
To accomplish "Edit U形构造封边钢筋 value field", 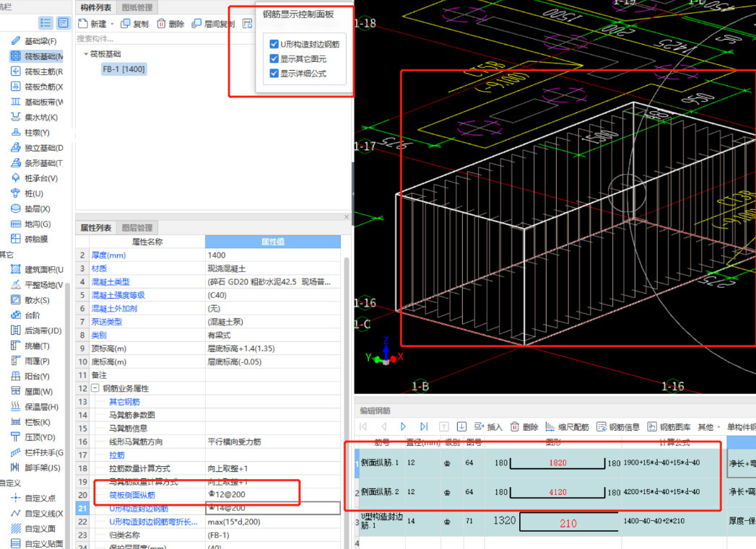I will click(x=273, y=508).
